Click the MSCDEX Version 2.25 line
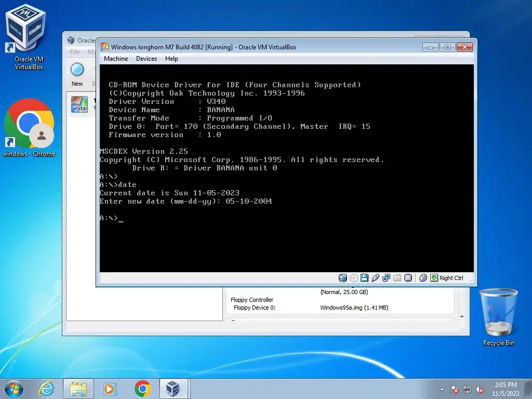This screenshot has width=532, height=399. point(144,151)
